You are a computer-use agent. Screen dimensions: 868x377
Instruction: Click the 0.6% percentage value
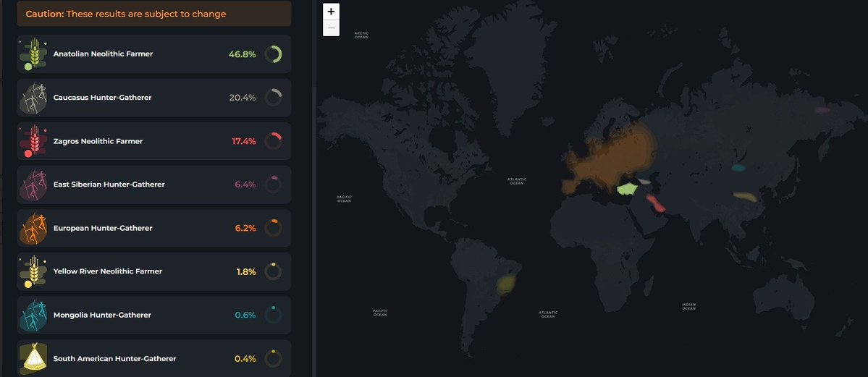coord(245,315)
